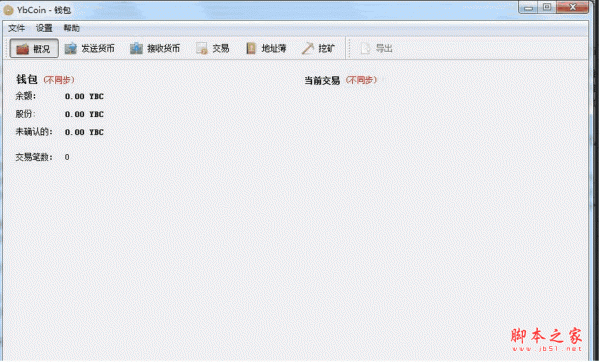The width and height of the screenshot is (600, 362).
Task: Click the red (不同步) next to 当前交易
Action: point(361,80)
